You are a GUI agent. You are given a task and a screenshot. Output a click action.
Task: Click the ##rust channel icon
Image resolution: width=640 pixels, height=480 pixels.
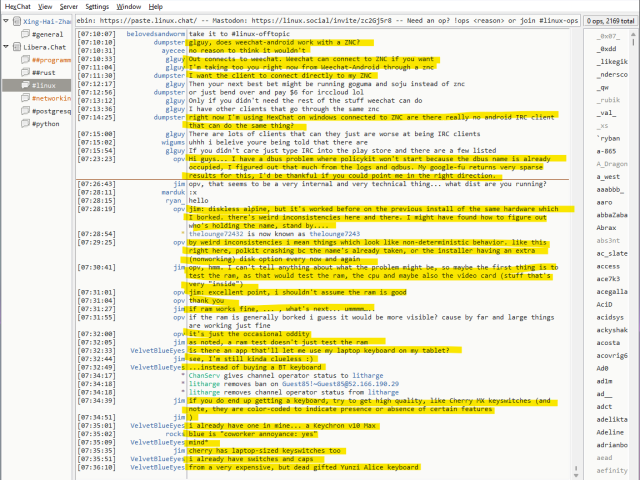25,72
